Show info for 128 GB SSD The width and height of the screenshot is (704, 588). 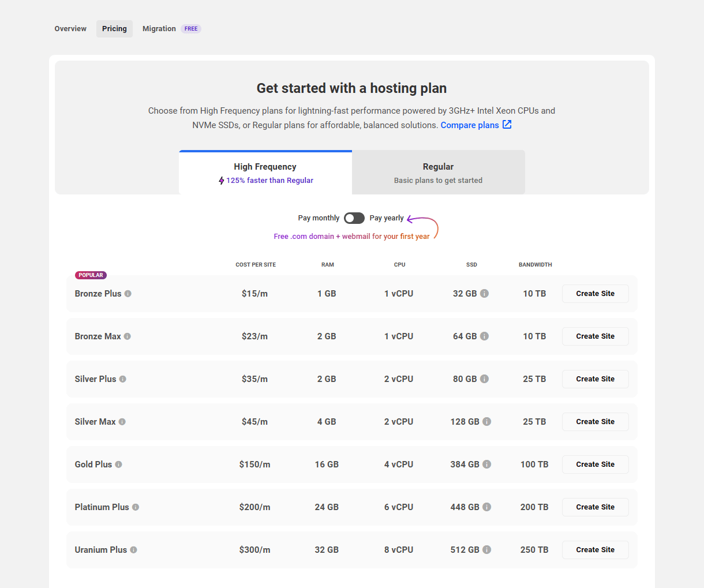point(487,422)
